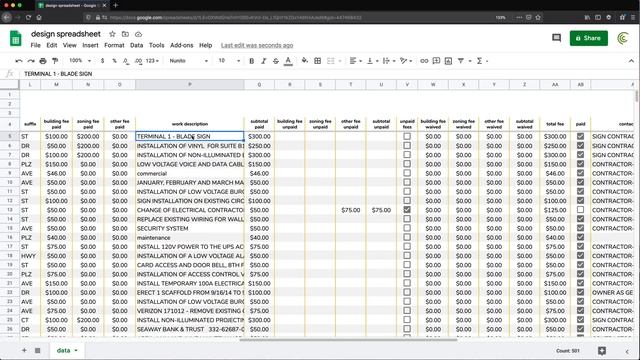
Task: Open the text color picker
Action: [x=288, y=61]
